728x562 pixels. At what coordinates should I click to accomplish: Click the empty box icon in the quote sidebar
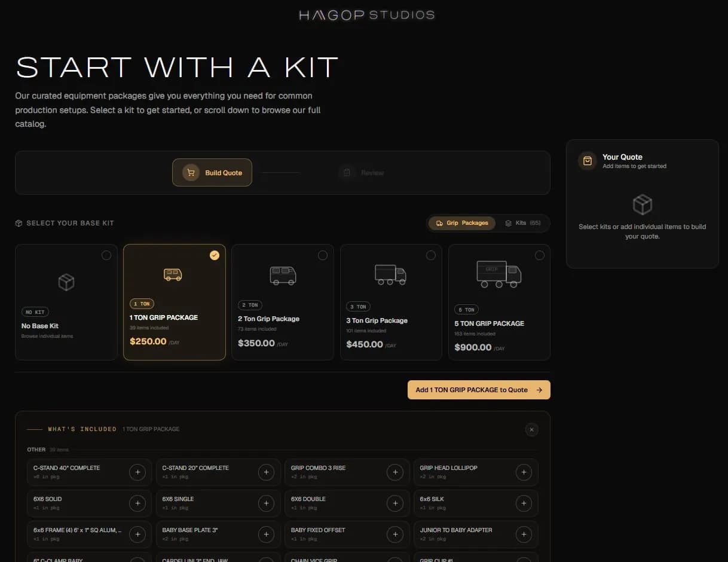pos(643,204)
